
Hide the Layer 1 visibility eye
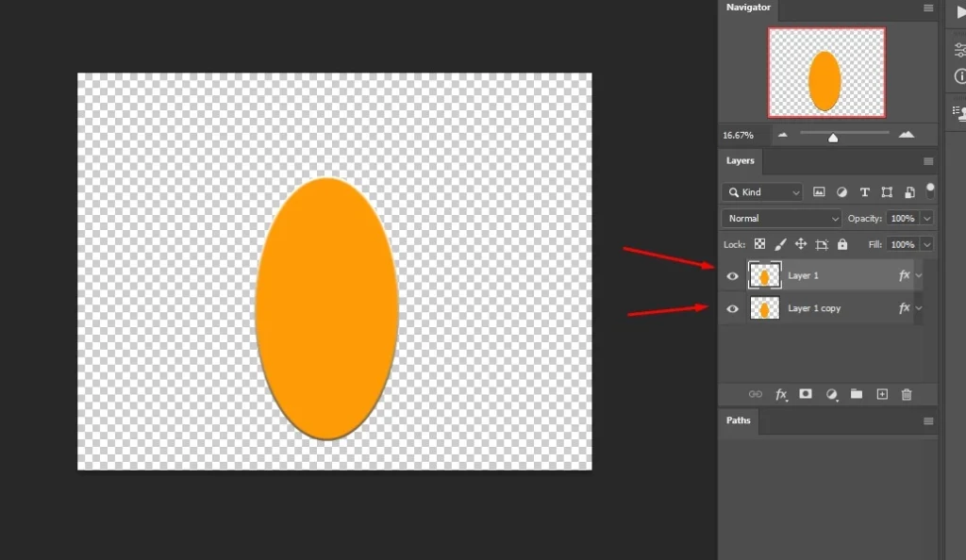732,275
